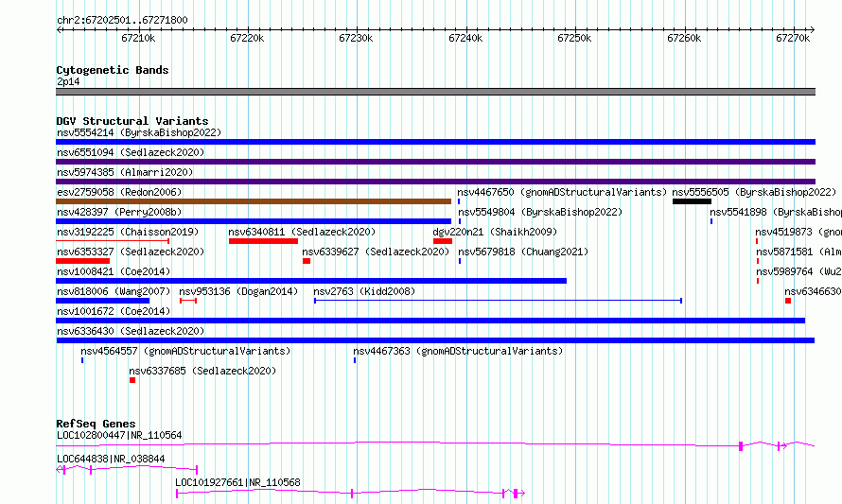Click the RefSeq Genes track title
842x504 pixels.
coord(96,424)
